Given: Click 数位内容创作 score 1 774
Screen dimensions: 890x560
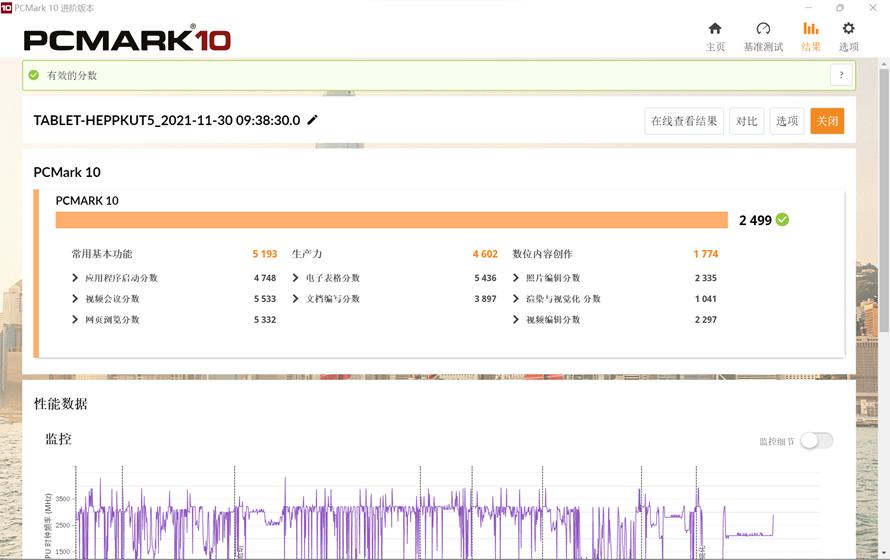Looking at the screenshot, I should point(706,254).
